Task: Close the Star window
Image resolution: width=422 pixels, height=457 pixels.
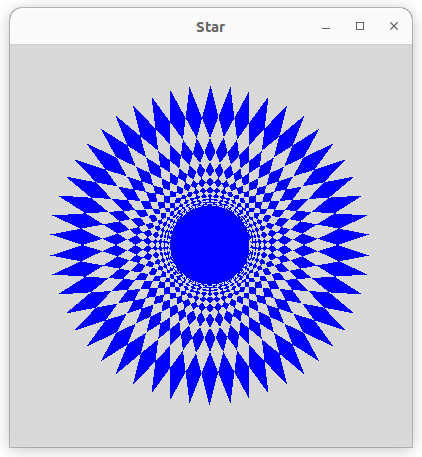Action: coord(394,26)
